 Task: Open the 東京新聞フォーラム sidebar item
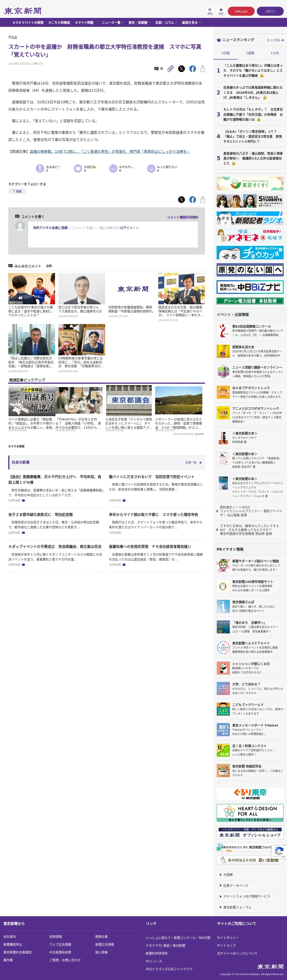click(x=237, y=907)
